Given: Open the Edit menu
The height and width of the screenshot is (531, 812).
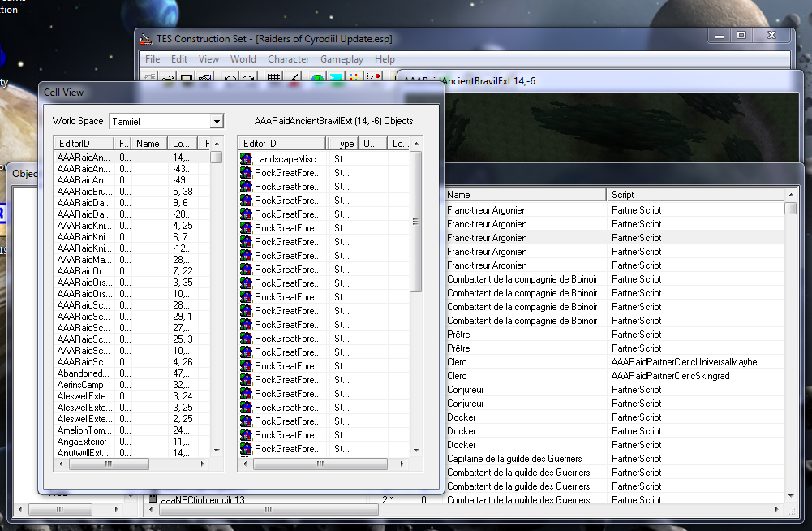Looking at the screenshot, I should pyautogui.click(x=179, y=59).
